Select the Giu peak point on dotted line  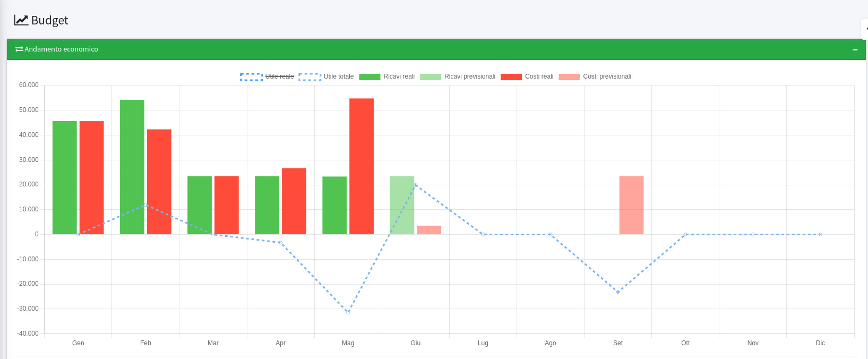pos(415,185)
